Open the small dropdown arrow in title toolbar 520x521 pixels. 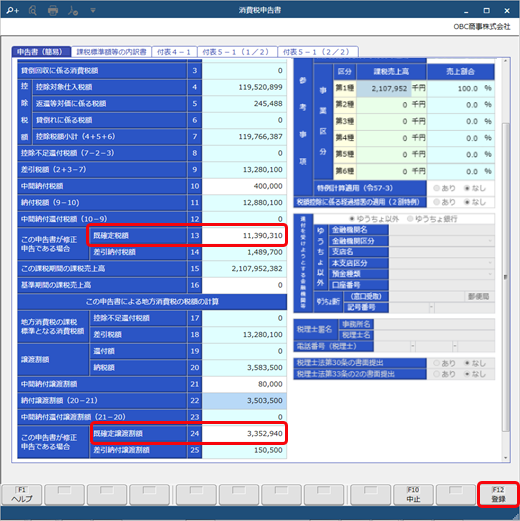pyautogui.click(x=93, y=10)
